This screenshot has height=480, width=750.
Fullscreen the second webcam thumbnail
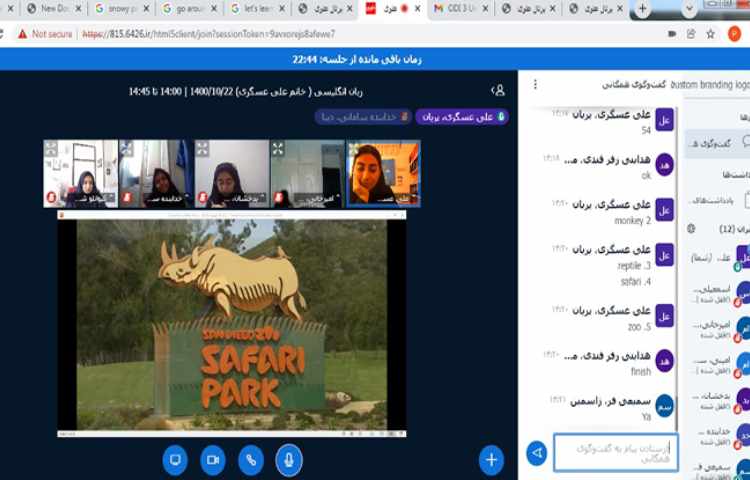[x=127, y=149]
